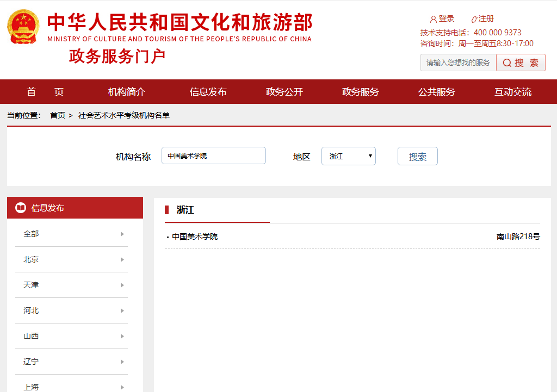Click arrow next to 辽宁
This screenshot has height=392, width=557.
(122, 362)
